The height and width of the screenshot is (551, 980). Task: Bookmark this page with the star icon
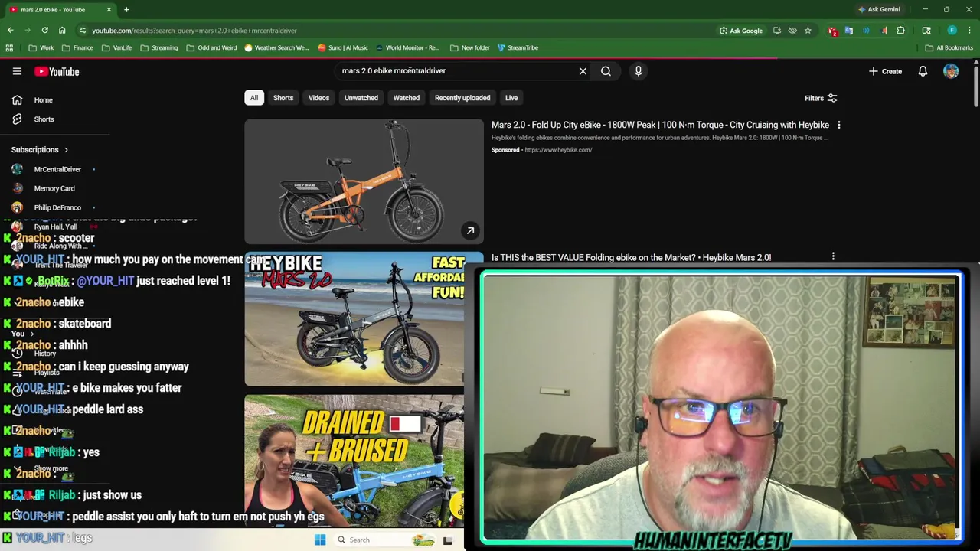[808, 31]
